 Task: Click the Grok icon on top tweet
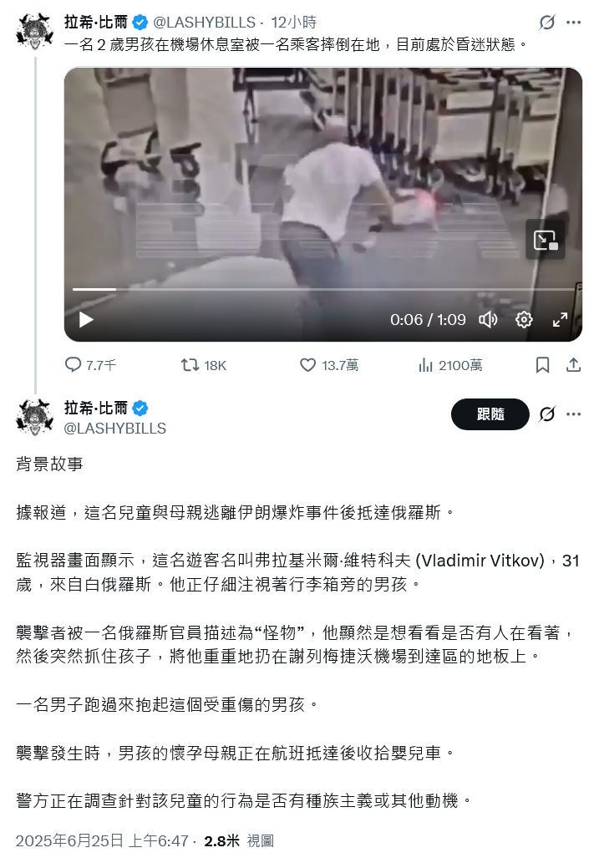pos(547,23)
